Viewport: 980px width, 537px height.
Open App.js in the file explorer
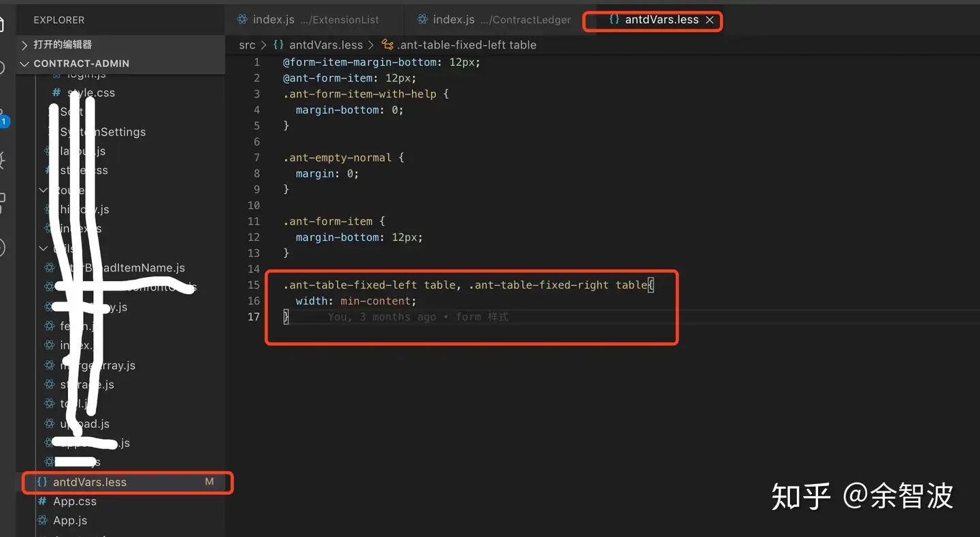tap(70, 521)
